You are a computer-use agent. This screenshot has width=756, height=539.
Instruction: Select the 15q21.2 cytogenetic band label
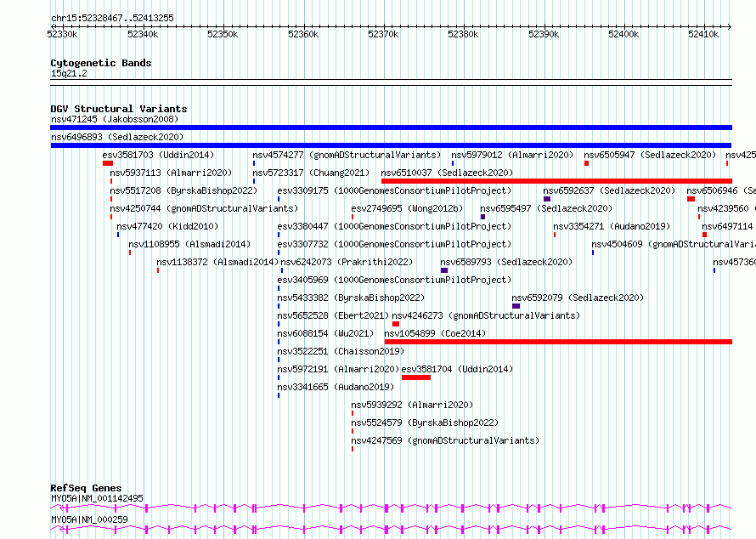(69, 73)
